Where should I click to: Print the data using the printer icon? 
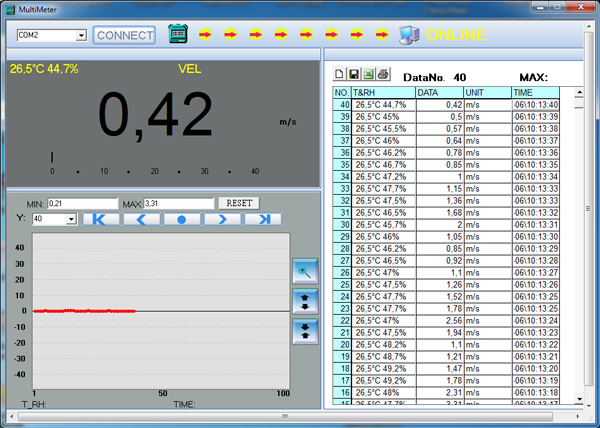click(x=381, y=75)
